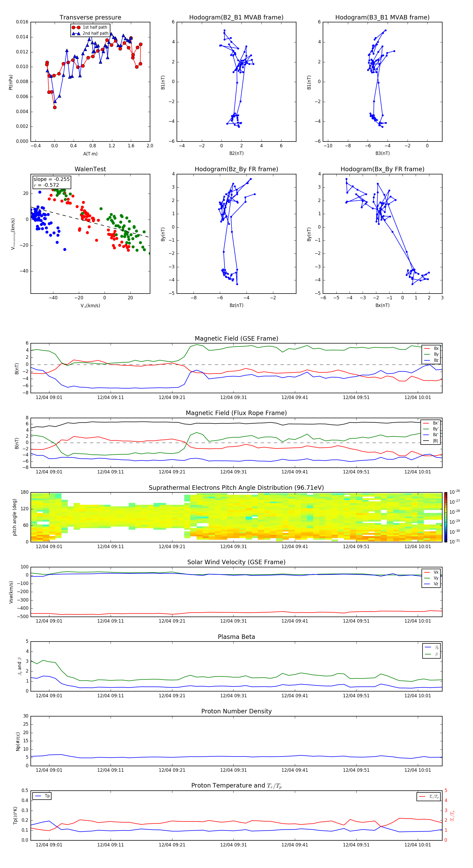This screenshot has height=868, width=473.
Task: Click the Bz entry in GSE field legend
Action: 431,360
